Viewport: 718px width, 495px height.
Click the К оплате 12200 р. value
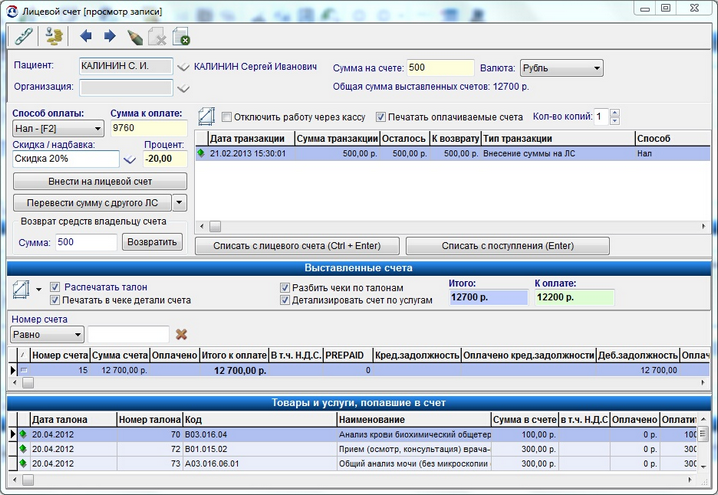(x=574, y=297)
